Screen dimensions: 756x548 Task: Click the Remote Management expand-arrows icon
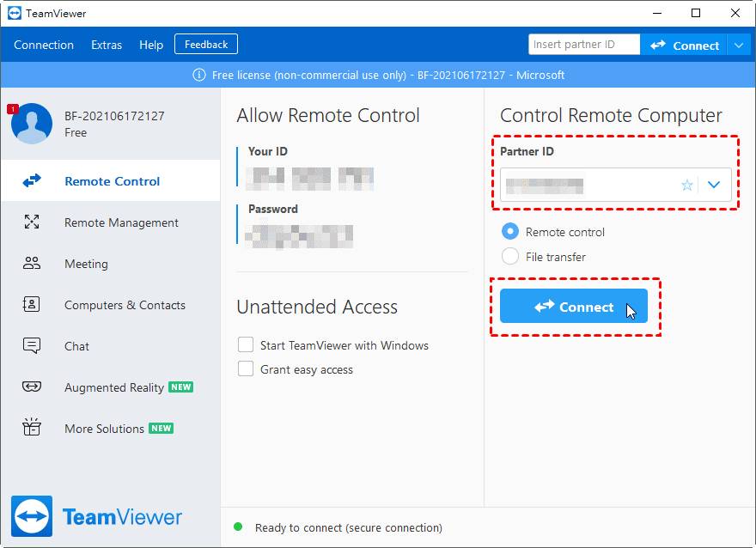click(32, 222)
